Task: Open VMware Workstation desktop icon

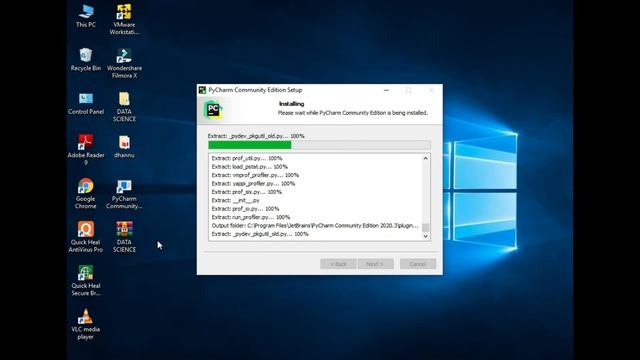Action: coord(124,19)
